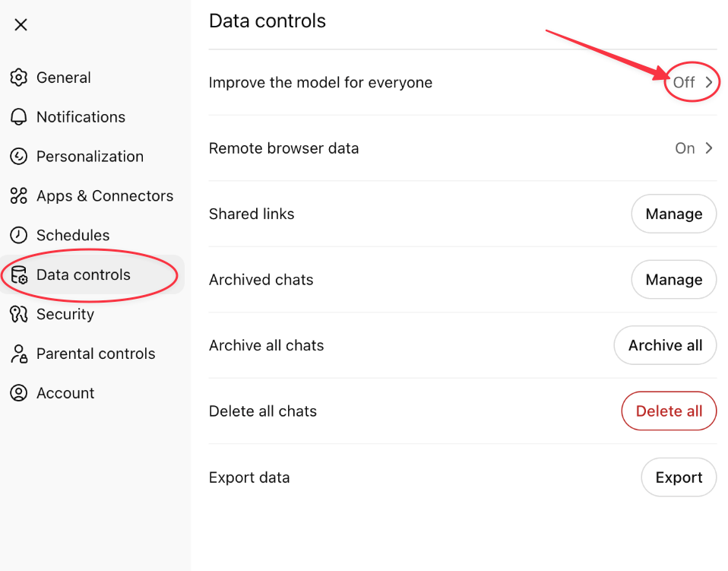
Task: Click the Schedules clock icon
Action: (x=18, y=236)
